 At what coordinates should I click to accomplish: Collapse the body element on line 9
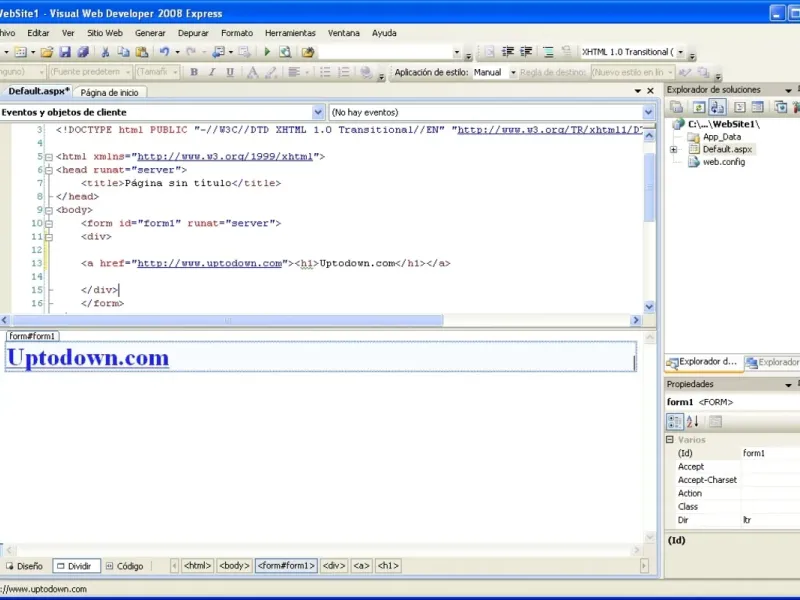tap(49, 210)
